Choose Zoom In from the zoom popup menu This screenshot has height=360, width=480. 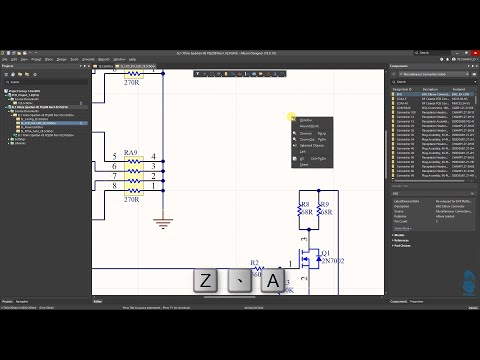point(313,133)
